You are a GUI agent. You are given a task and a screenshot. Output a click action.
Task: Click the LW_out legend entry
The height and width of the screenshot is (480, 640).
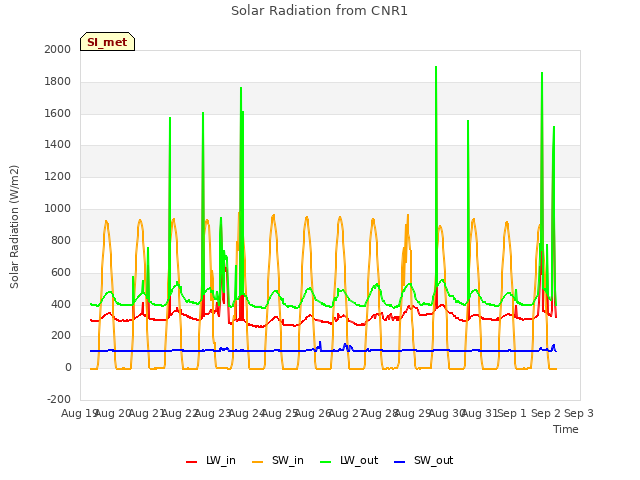pos(349,460)
